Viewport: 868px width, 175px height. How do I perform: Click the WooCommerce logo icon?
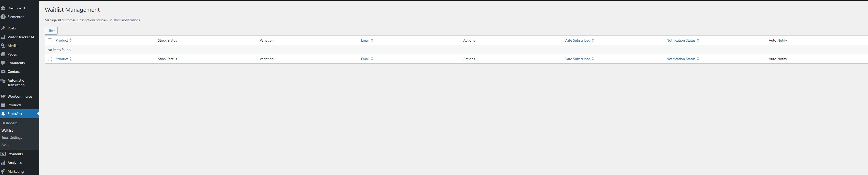click(3, 96)
